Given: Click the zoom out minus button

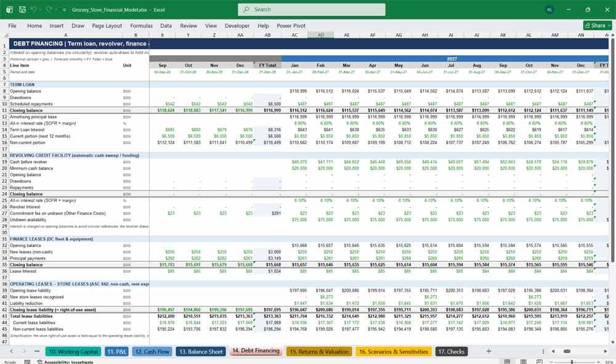Looking at the screenshot, I should tap(551, 362).
